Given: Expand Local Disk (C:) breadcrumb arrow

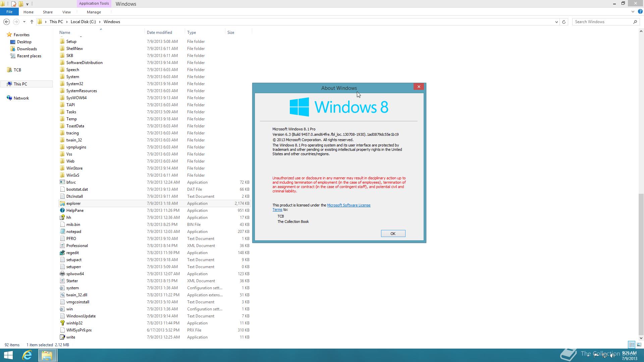Looking at the screenshot, I should click(x=100, y=22).
